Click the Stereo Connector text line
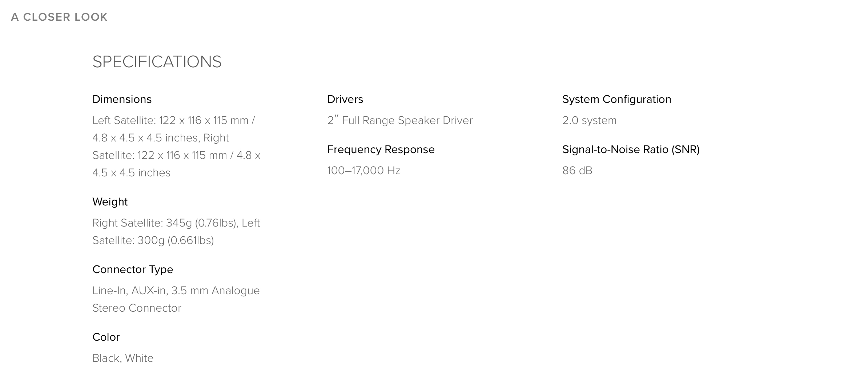Viewport: 868px width, 372px height. pyautogui.click(x=137, y=308)
